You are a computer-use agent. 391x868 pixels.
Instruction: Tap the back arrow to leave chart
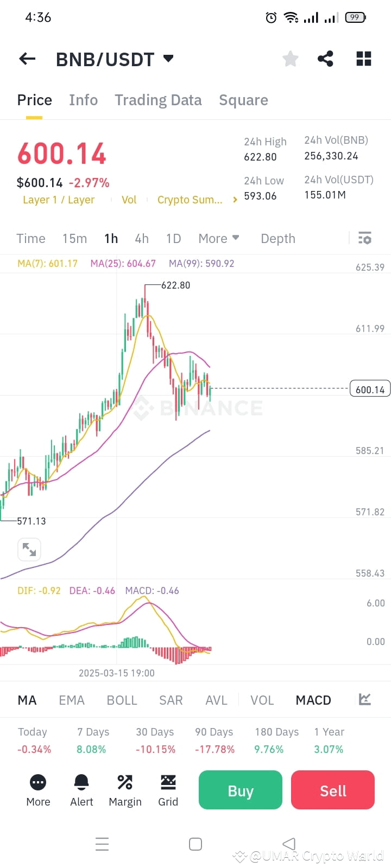(27, 59)
